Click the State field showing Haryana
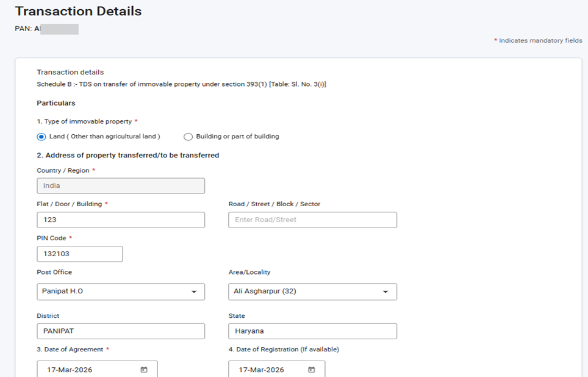588x377 pixels. (x=312, y=331)
